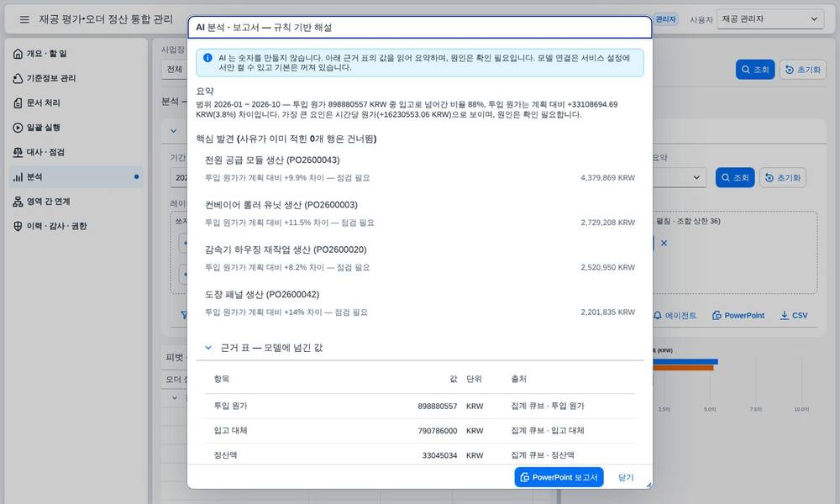Click the home icon beside 개요 · 할 일
The image size is (840, 504).
tap(18, 54)
